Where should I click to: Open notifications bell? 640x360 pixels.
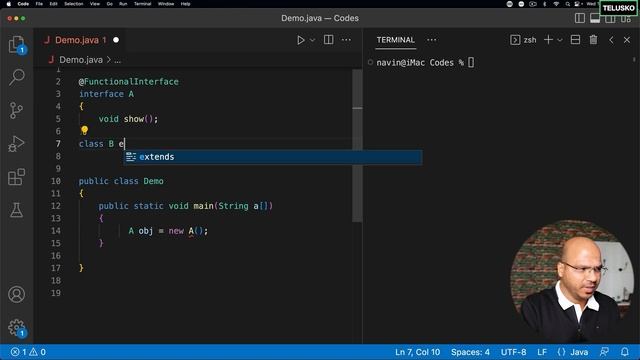click(x=624, y=352)
